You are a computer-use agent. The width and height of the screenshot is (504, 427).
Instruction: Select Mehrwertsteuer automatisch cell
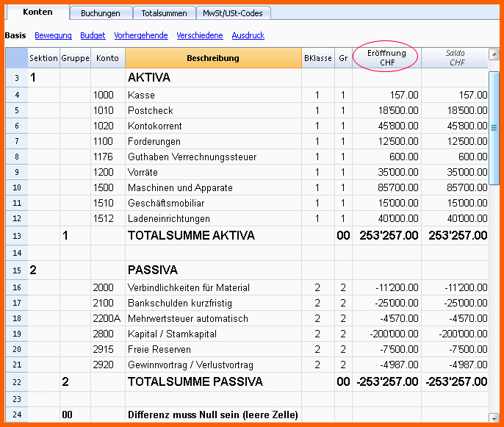[x=213, y=318]
